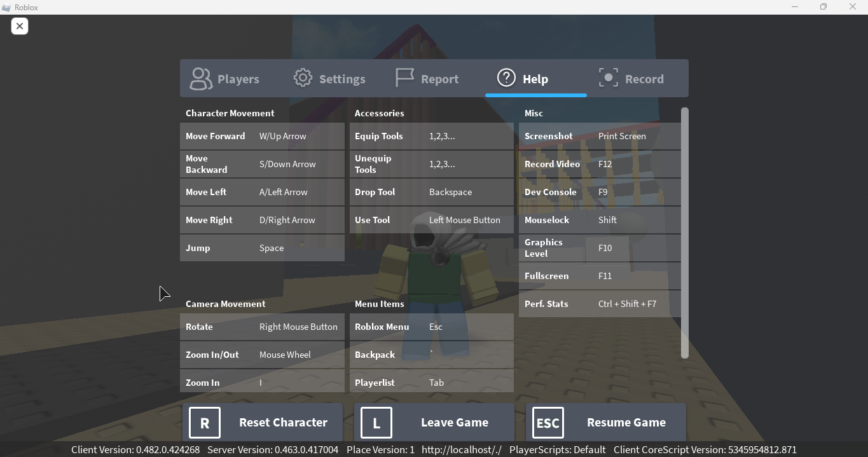Click the Use Tool row

(432, 220)
